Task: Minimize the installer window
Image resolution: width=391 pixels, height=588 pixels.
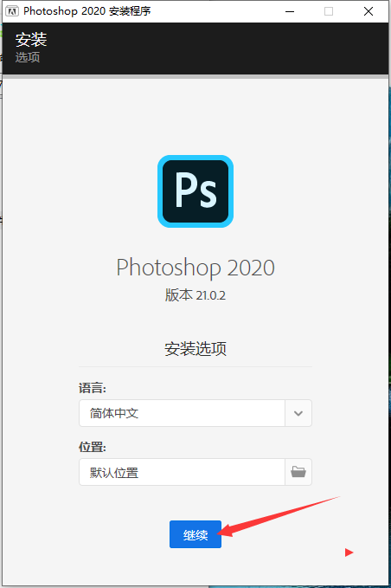Action: 290,11
